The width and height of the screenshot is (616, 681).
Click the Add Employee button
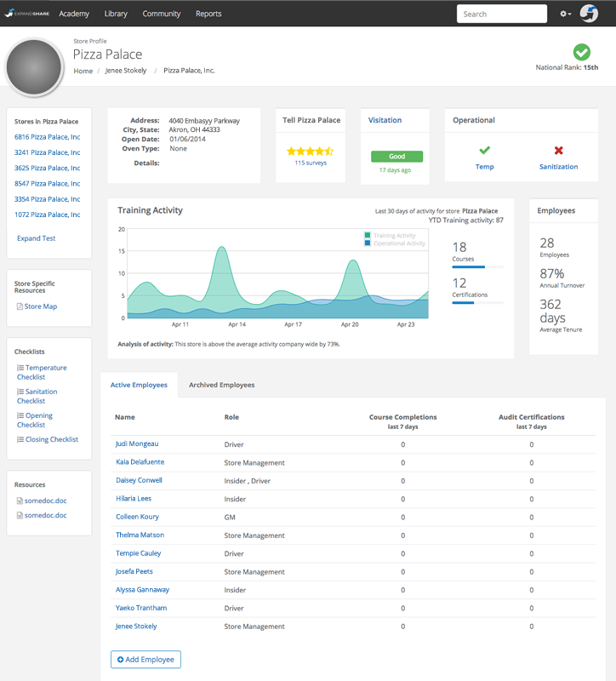(145, 659)
